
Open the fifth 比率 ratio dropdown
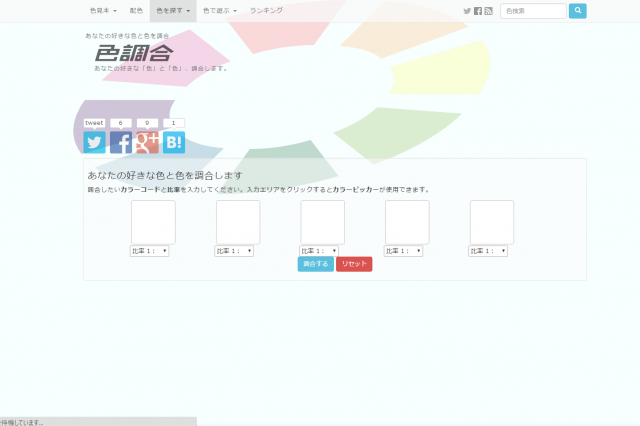[488, 251]
